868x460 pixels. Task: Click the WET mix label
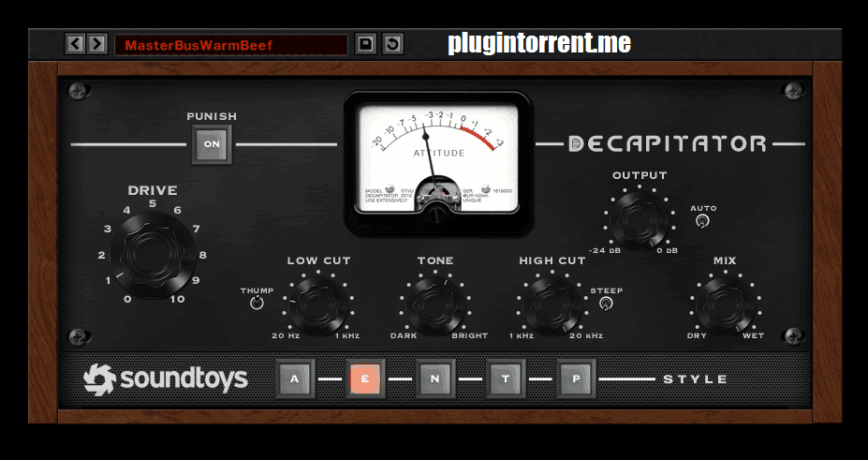tap(754, 335)
